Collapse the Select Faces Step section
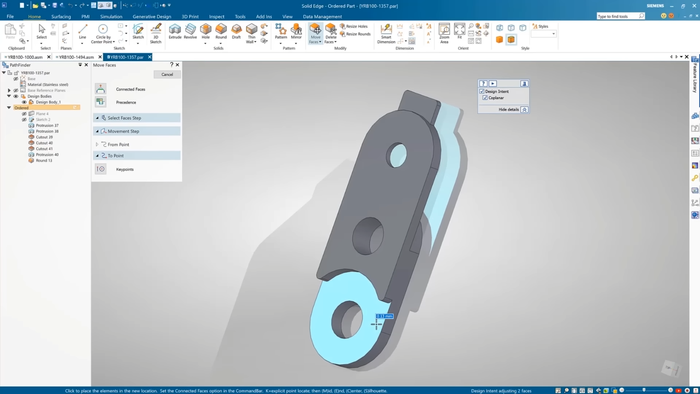The height and width of the screenshot is (394, 700). click(97, 118)
